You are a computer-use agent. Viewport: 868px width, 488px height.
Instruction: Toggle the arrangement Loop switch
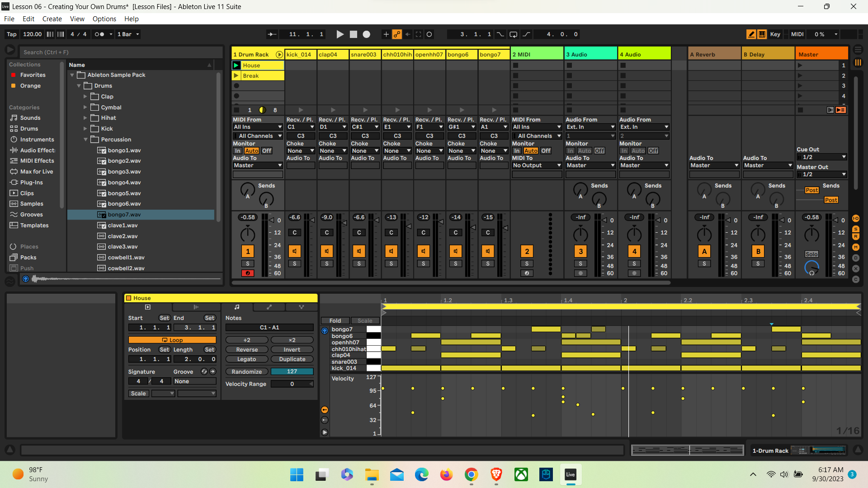tap(513, 34)
